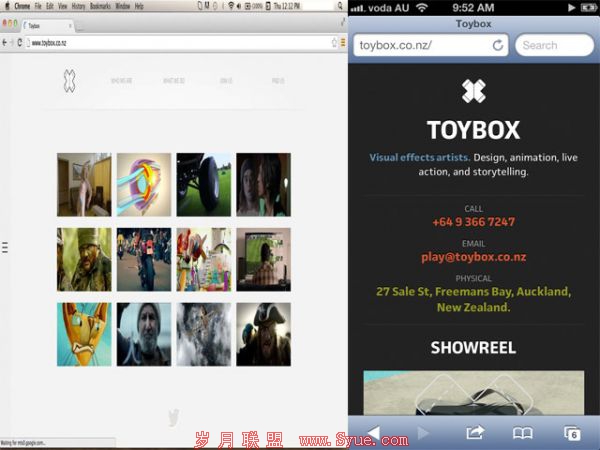Screen dimensions: 600x450
Task: Tap the Safari back arrow
Action: coord(373,433)
